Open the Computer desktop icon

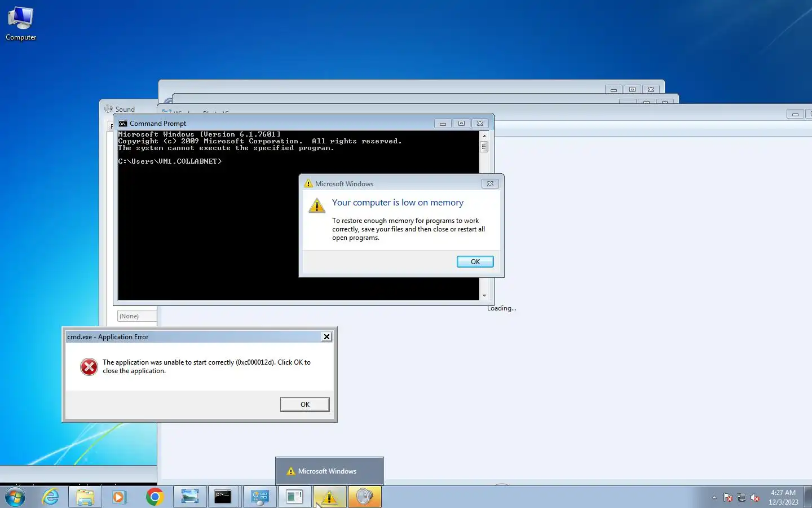[21, 24]
